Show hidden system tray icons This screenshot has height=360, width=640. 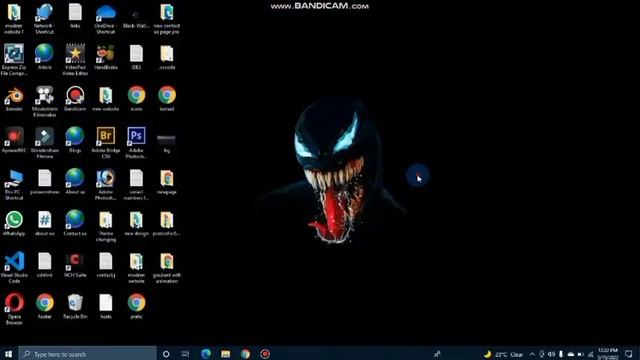pos(532,354)
